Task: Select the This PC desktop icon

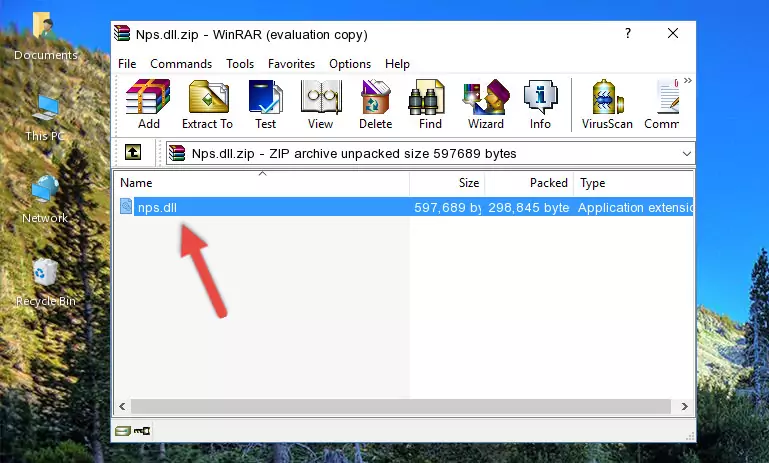Action: click(x=45, y=118)
